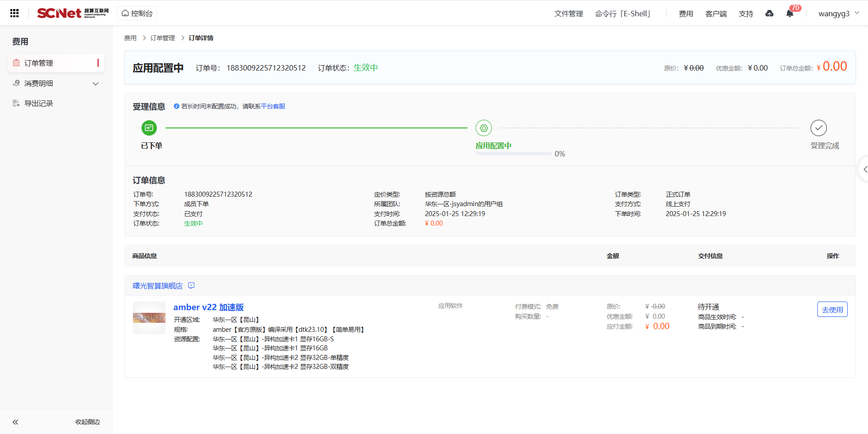868x434 pixels.
Task: Click the 已下单 step icon
Action: (149, 128)
